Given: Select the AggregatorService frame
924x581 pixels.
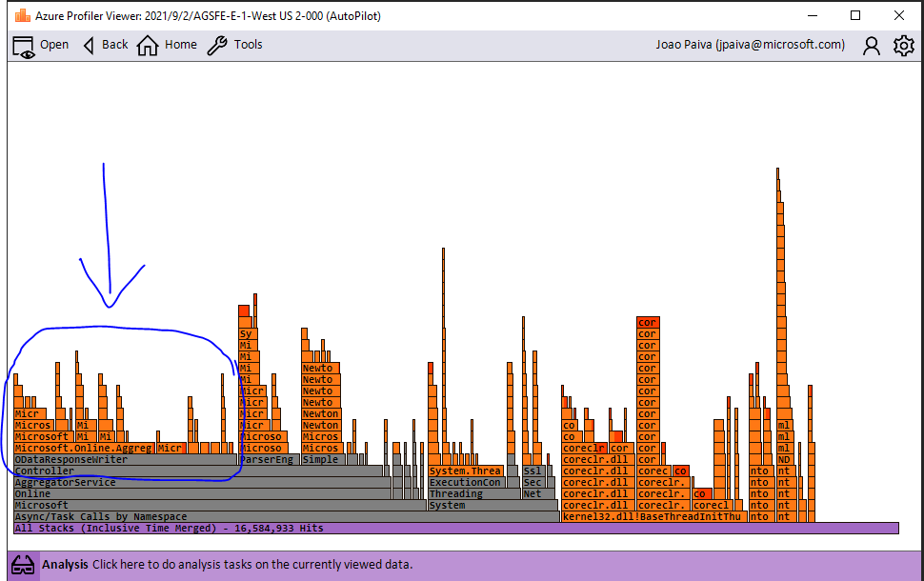Looking at the screenshot, I should (x=203, y=483).
